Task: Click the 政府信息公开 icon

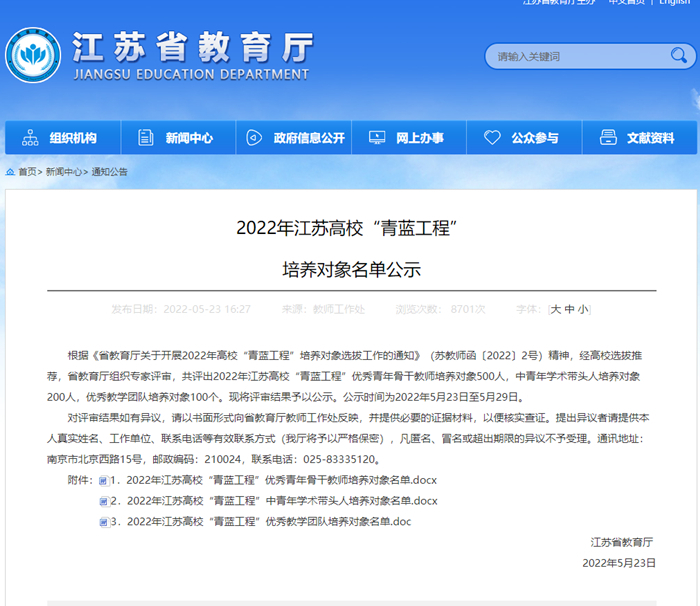Action: tap(254, 138)
